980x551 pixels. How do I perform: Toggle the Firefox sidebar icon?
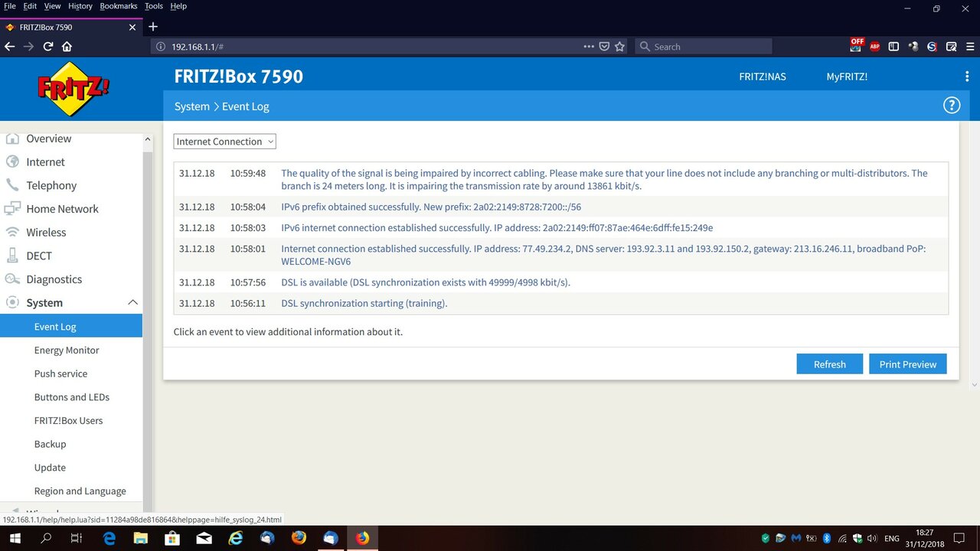[893, 47]
